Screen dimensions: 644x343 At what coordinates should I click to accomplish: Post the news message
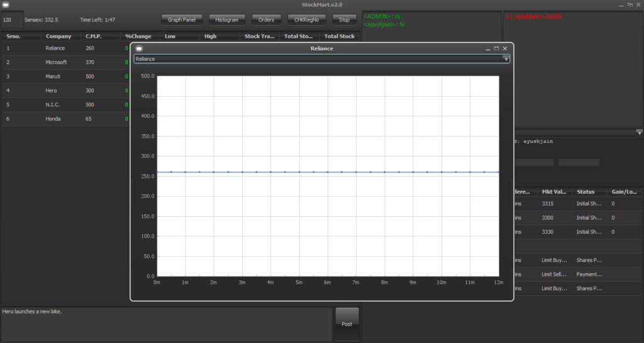click(347, 324)
